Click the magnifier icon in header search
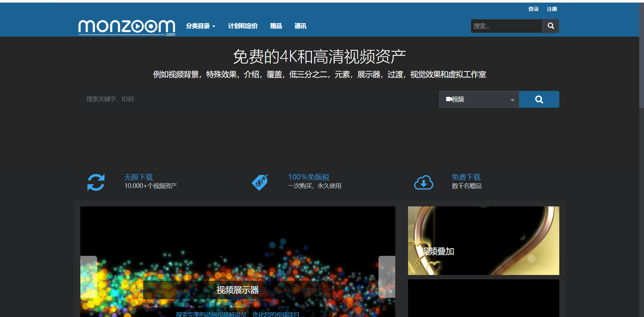 (x=551, y=26)
